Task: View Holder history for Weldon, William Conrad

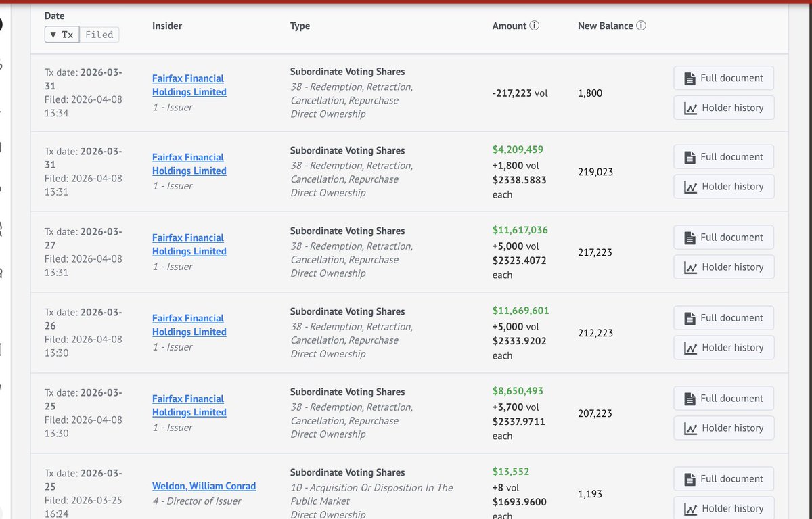Action: click(x=724, y=509)
